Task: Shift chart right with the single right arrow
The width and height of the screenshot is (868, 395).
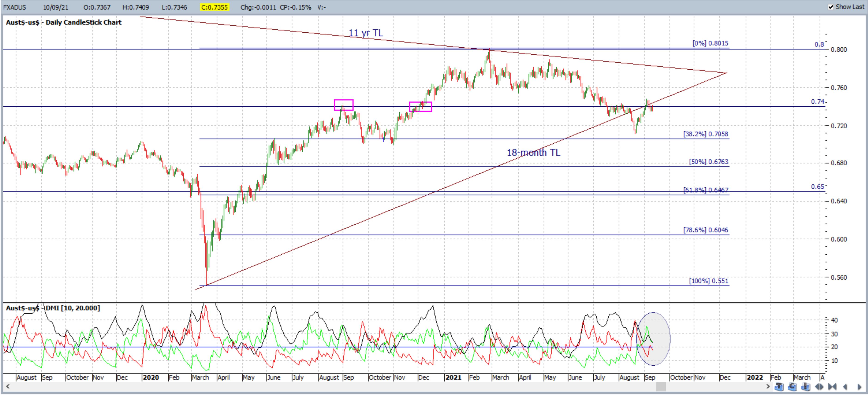Action: click(x=860, y=387)
